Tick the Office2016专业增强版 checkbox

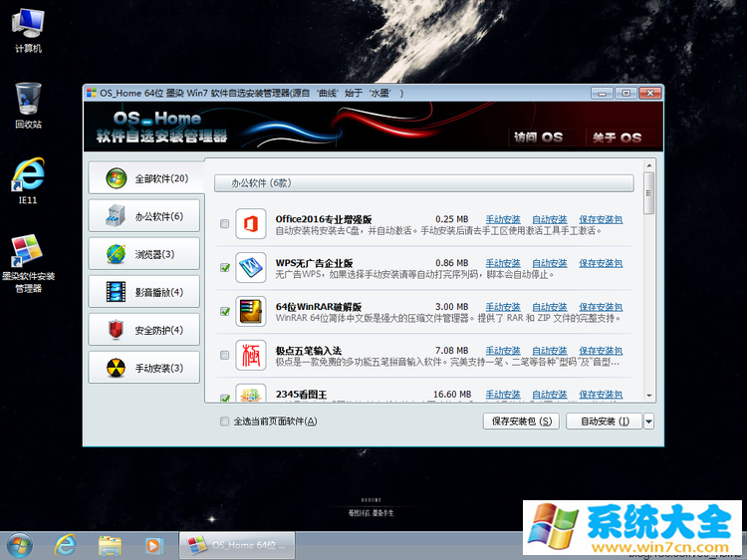tap(224, 223)
